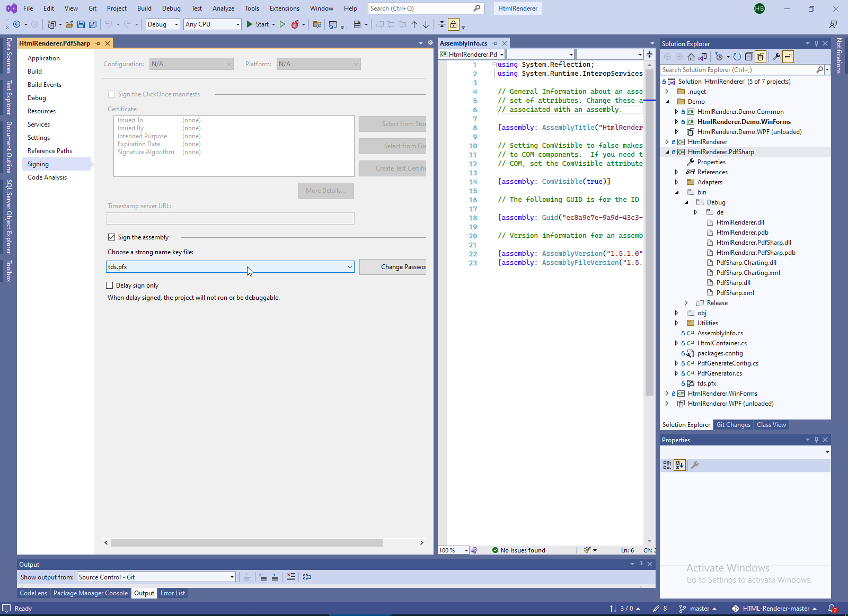Click the Solution Explorer Home icon
848x616 pixels.
pyautogui.click(x=691, y=57)
